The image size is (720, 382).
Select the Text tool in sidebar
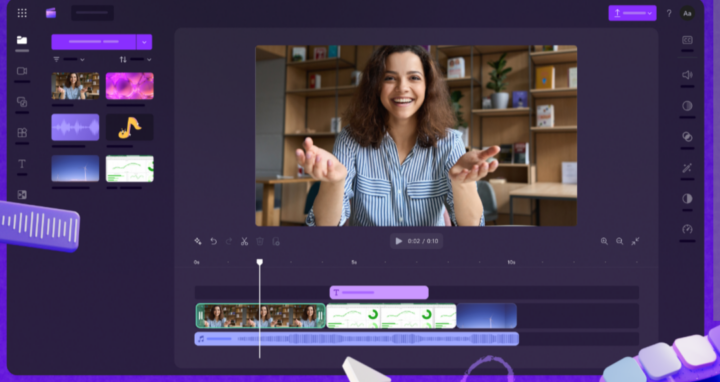(x=22, y=163)
